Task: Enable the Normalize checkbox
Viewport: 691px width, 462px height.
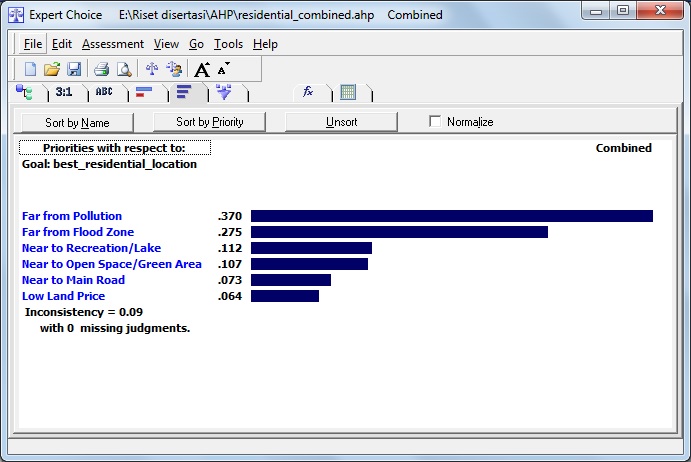Action: [x=435, y=122]
